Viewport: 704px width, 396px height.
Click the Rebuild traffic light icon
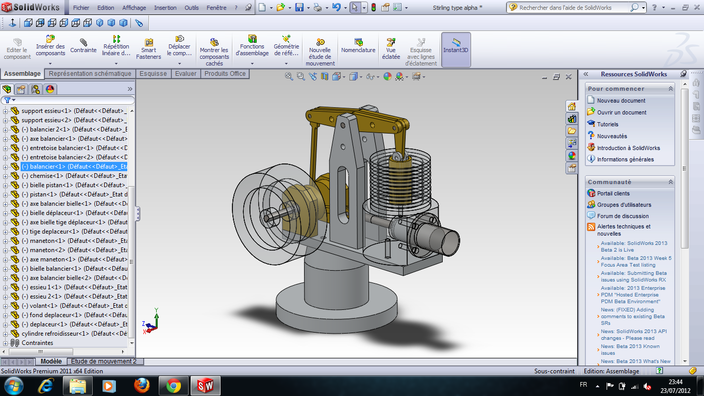[374, 8]
